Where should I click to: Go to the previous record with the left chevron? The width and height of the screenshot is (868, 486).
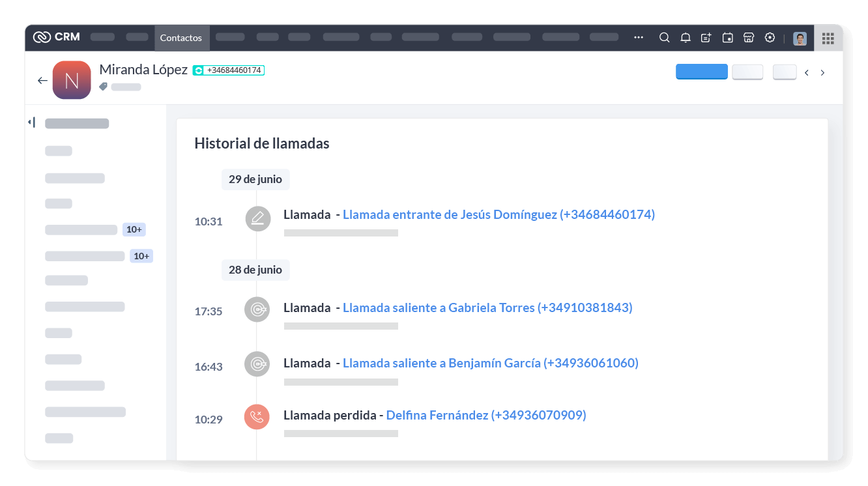click(x=807, y=72)
